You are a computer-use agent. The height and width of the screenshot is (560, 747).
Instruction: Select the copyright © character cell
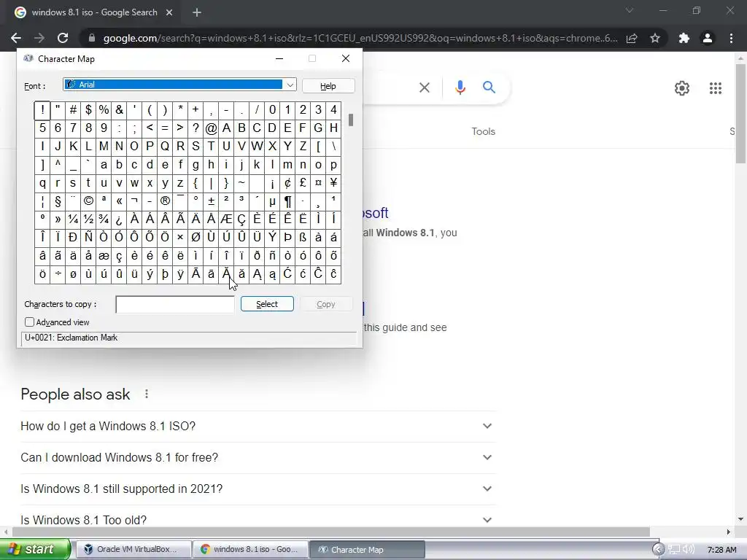pyautogui.click(x=88, y=201)
